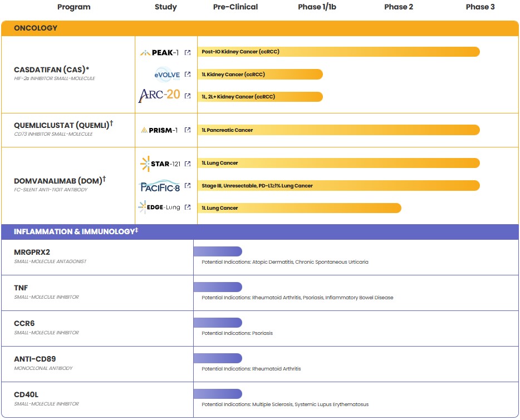
Task: Click external link icon beside PRISM-1
Action: pyautogui.click(x=188, y=130)
